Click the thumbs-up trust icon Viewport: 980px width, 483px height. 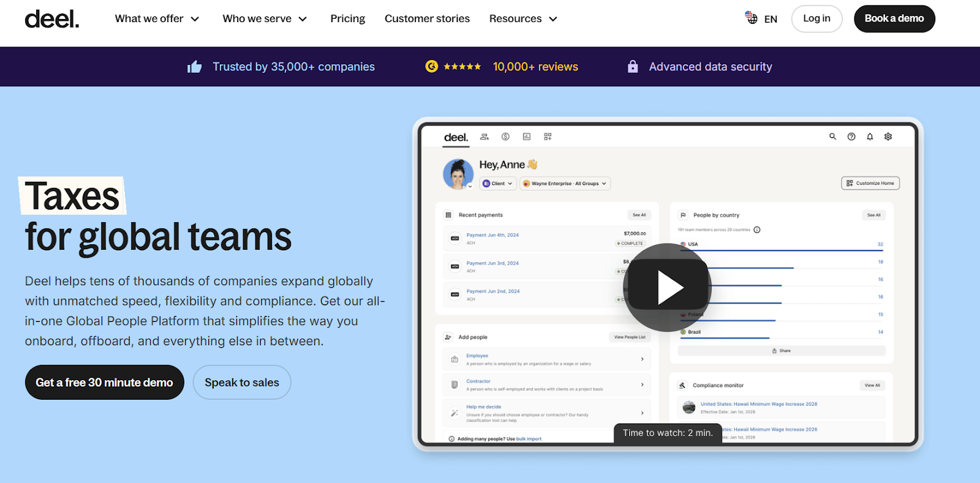[x=195, y=67]
